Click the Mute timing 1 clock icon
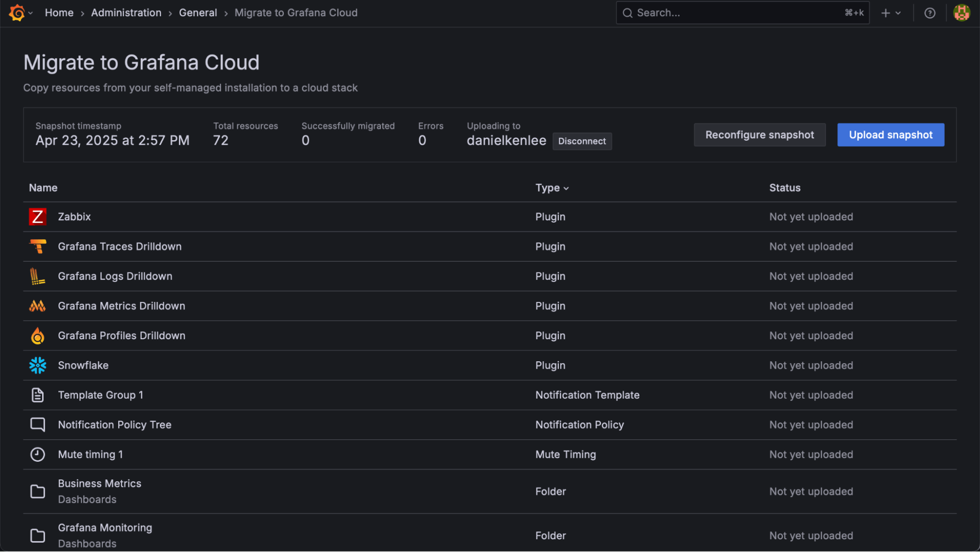Screen dimensions: 980x552 pos(38,454)
